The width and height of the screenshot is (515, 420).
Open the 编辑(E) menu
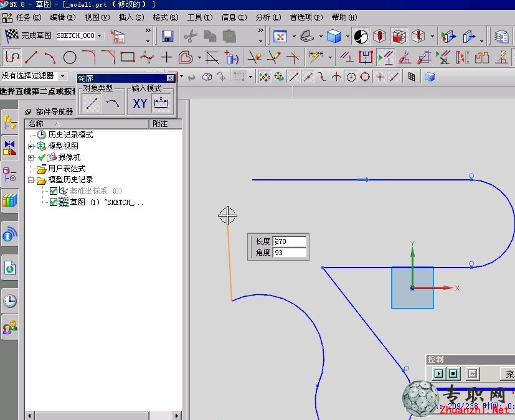tap(63, 17)
